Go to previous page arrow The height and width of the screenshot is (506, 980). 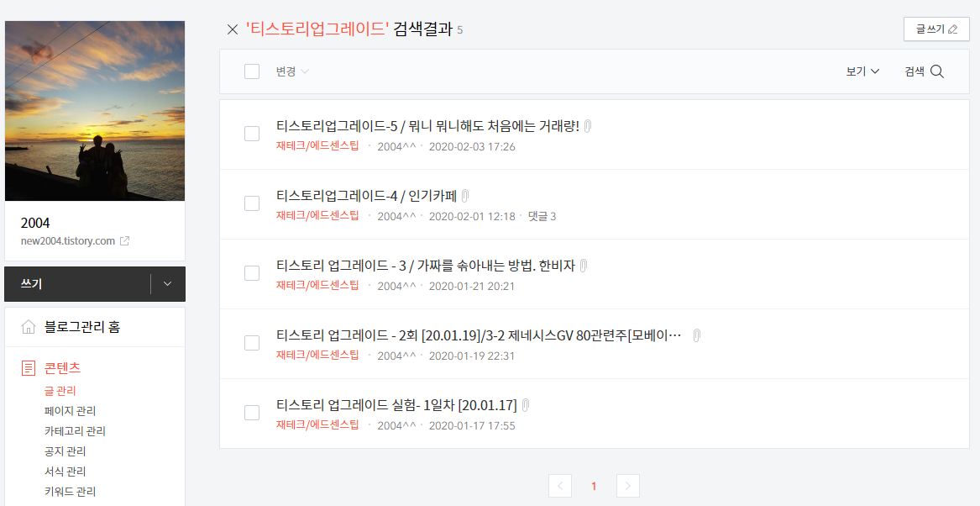(560, 486)
